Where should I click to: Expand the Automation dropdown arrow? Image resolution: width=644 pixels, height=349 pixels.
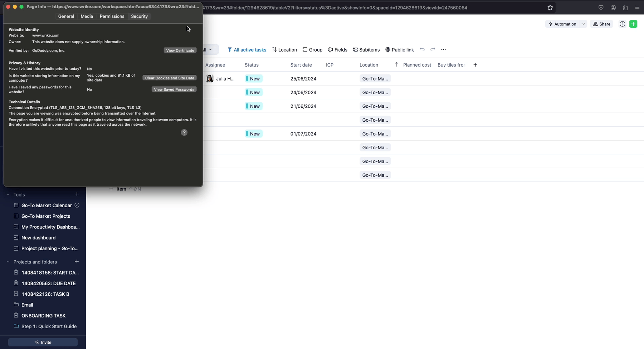[x=583, y=24]
